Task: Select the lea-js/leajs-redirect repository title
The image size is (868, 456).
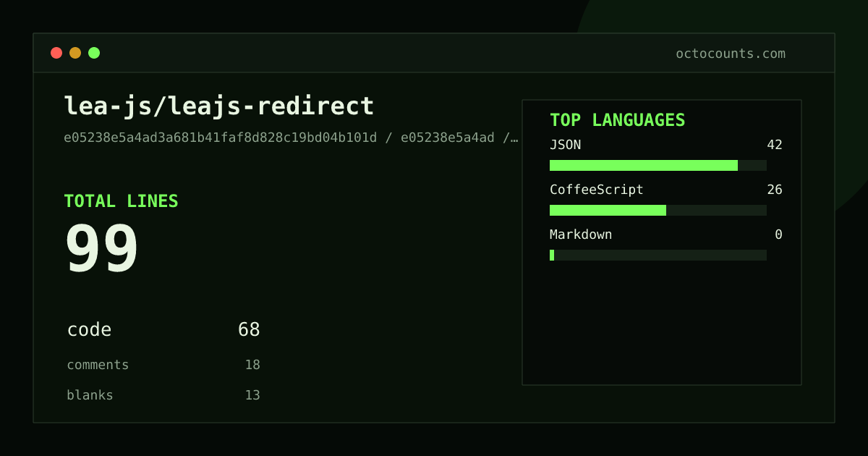Action: click(x=219, y=106)
